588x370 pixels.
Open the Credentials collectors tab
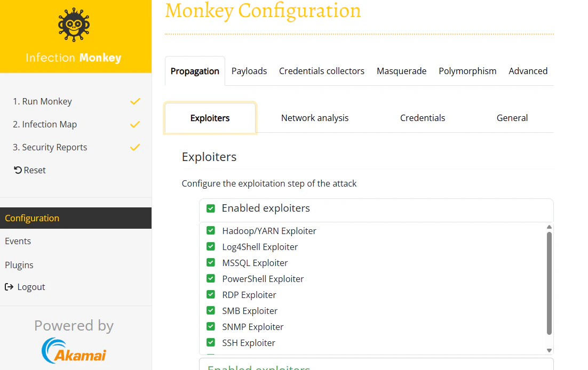[x=321, y=71]
